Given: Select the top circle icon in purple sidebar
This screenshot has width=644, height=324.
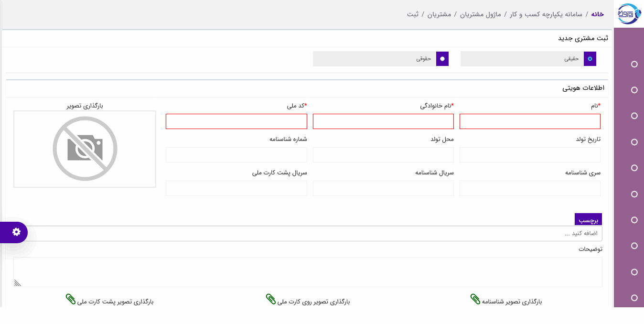Looking at the screenshot, I should pyautogui.click(x=634, y=64).
